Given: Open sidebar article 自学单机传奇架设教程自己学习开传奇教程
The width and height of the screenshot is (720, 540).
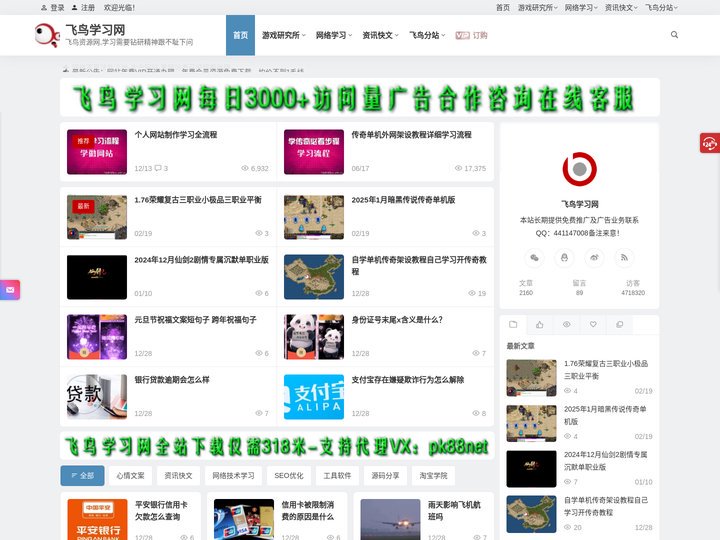Looking at the screenshot, I should click(x=606, y=506).
